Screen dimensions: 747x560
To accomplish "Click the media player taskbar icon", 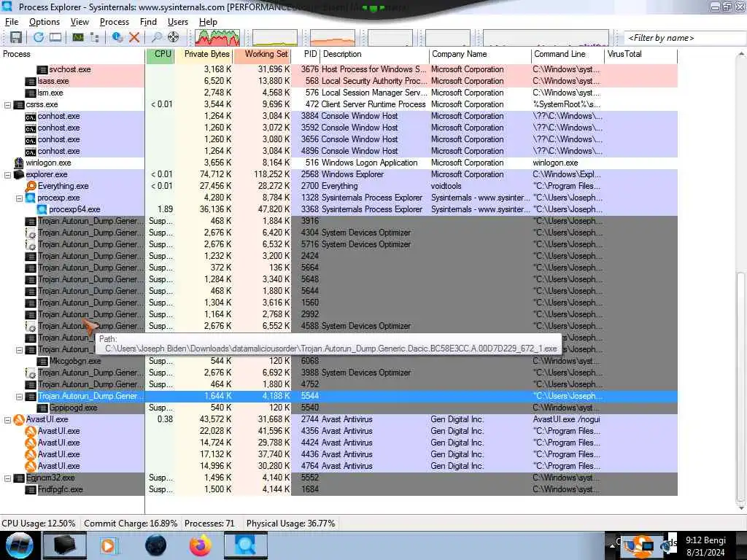I will click(x=109, y=545).
